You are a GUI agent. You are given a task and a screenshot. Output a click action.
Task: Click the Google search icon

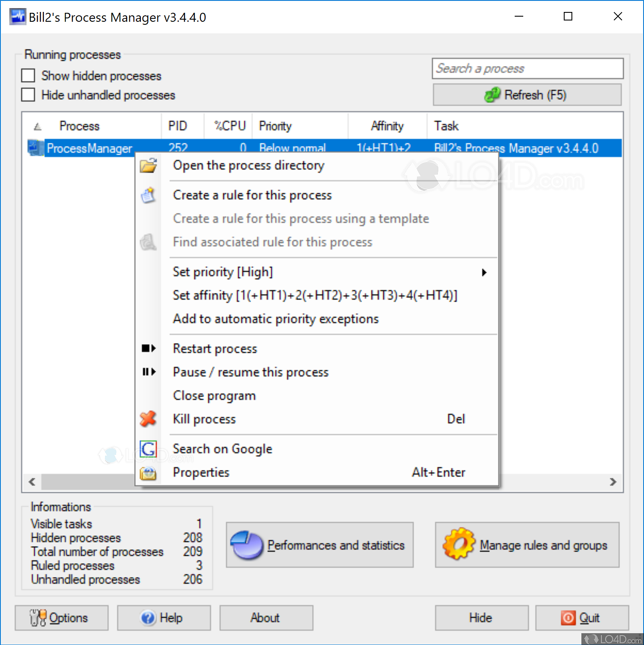point(148,448)
